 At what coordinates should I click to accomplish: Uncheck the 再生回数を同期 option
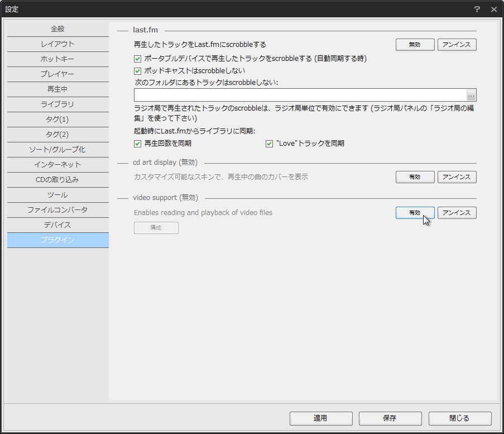coord(137,143)
